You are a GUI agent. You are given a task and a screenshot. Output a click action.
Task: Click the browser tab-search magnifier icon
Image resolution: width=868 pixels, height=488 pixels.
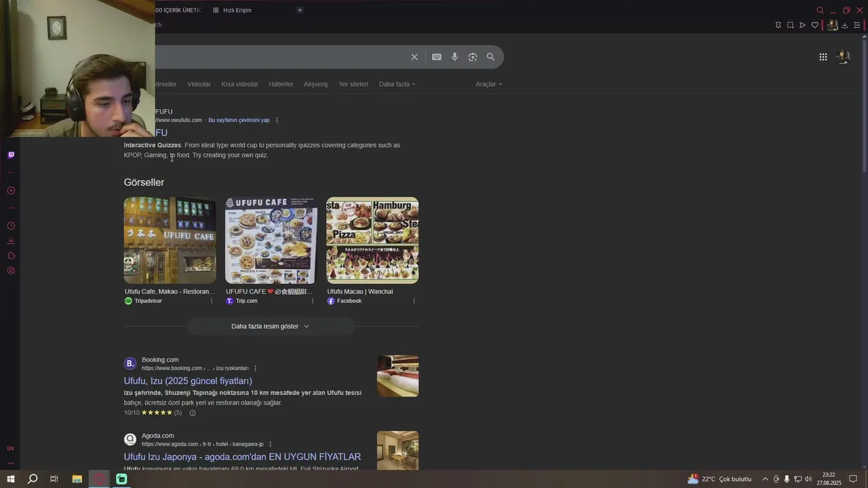tap(820, 10)
